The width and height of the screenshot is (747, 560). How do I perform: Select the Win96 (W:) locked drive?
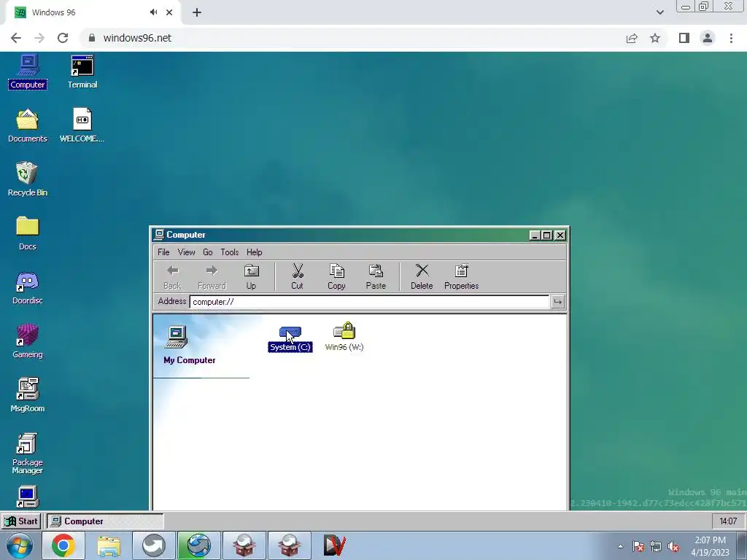coord(344,337)
